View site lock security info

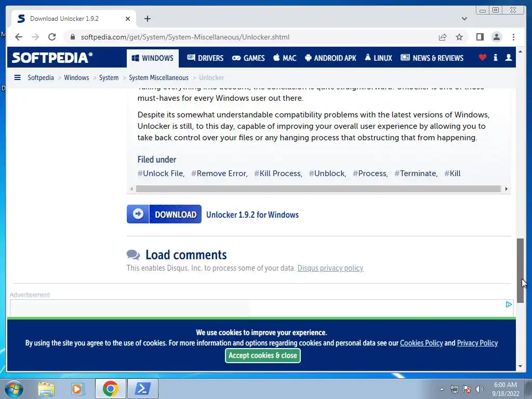tap(72, 37)
